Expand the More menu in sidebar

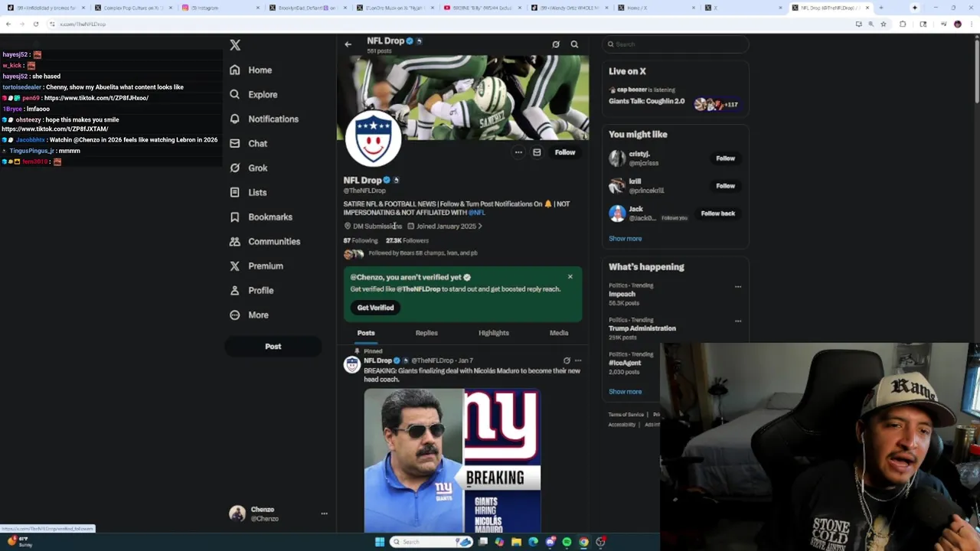[249, 315]
